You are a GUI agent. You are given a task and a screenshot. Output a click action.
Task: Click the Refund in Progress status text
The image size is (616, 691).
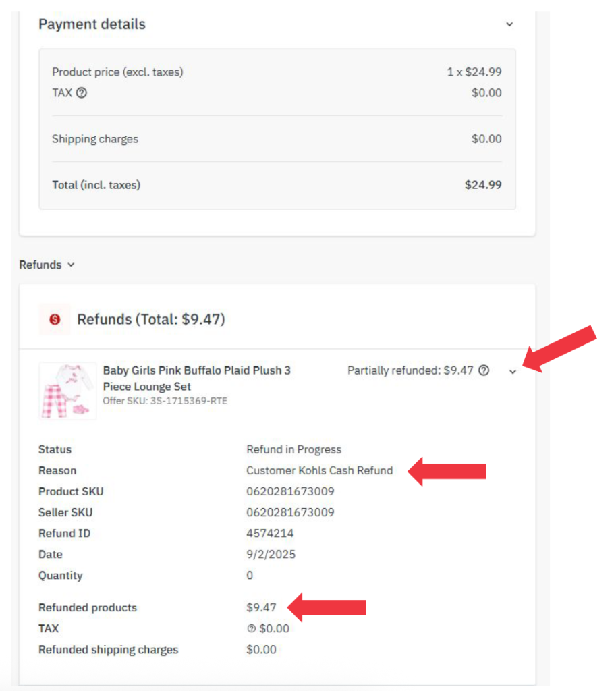coord(293,449)
